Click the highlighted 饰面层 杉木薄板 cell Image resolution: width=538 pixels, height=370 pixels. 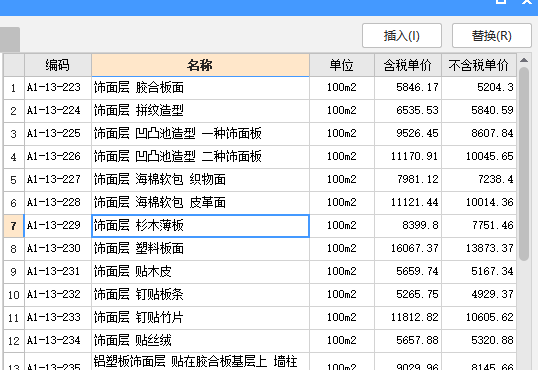coord(200,226)
